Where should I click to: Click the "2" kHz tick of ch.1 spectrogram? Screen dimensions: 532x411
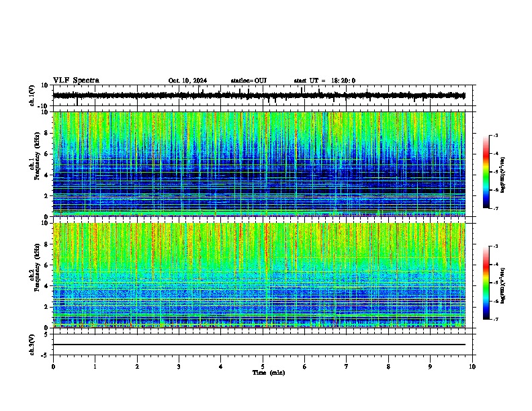click(x=46, y=196)
